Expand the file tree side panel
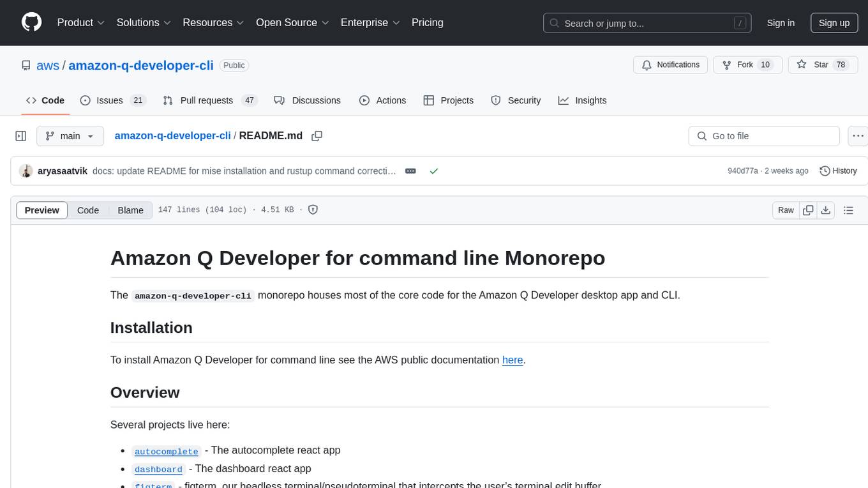The height and width of the screenshot is (488, 868). point(21,136)
